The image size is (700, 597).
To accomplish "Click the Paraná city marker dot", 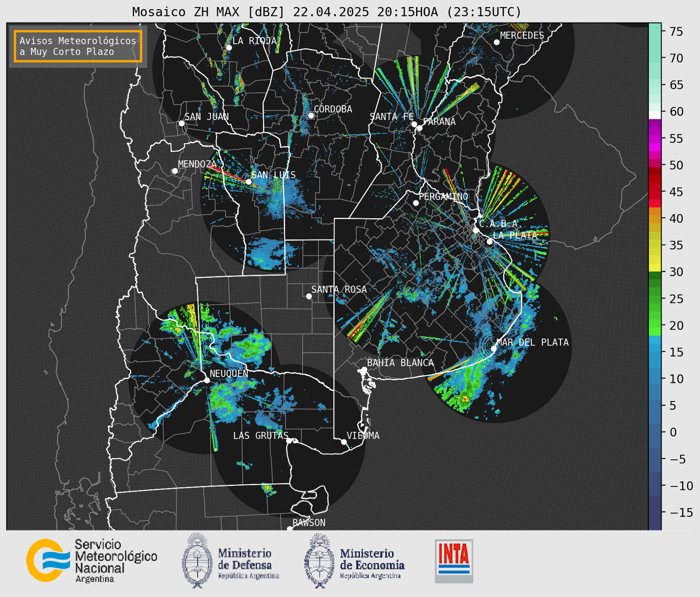I will (420, 128).
